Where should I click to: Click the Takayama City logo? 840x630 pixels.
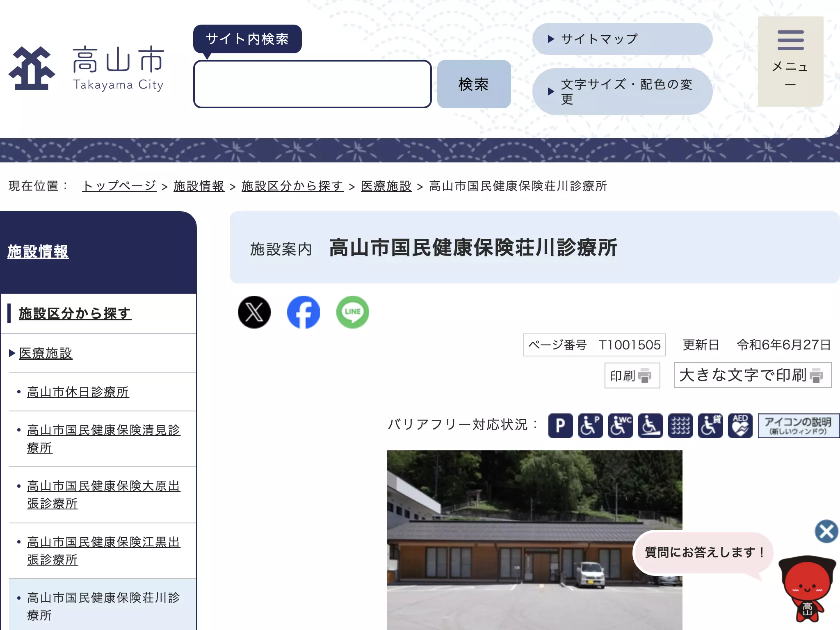(86, 68)
